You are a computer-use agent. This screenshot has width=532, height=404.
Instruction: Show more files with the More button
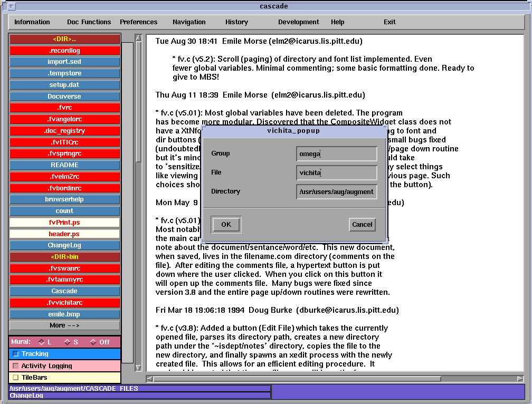coord(64,325)
